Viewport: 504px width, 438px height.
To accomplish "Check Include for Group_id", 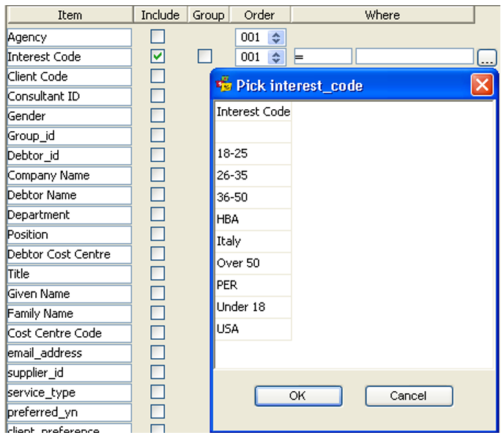I will (157, 136).
